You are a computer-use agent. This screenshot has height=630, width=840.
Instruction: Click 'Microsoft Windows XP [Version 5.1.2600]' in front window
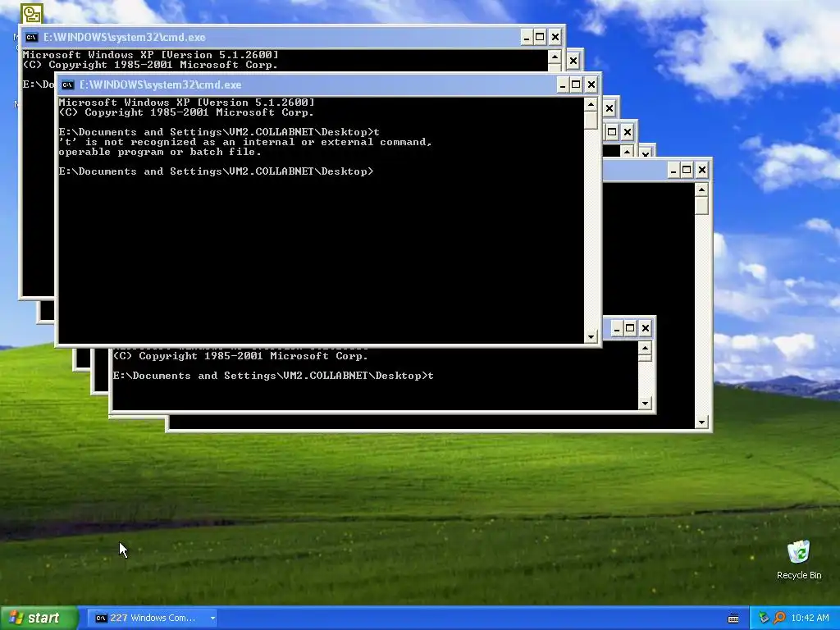pos(186,103)
